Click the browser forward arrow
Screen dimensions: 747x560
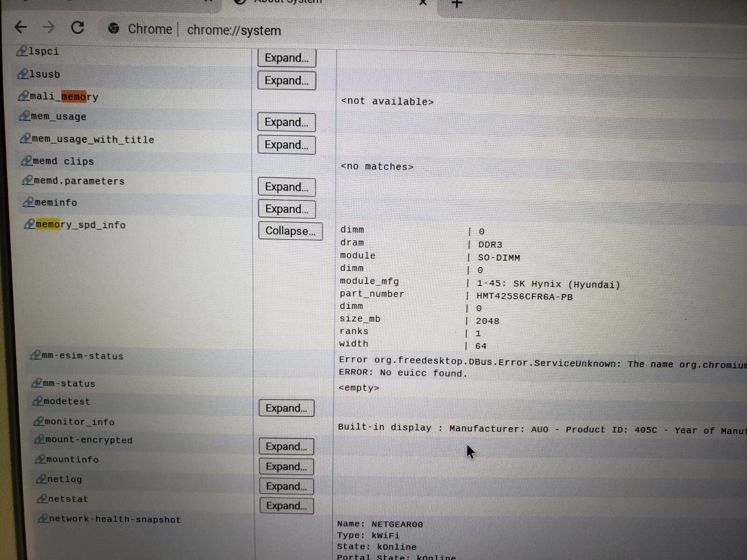49,28
